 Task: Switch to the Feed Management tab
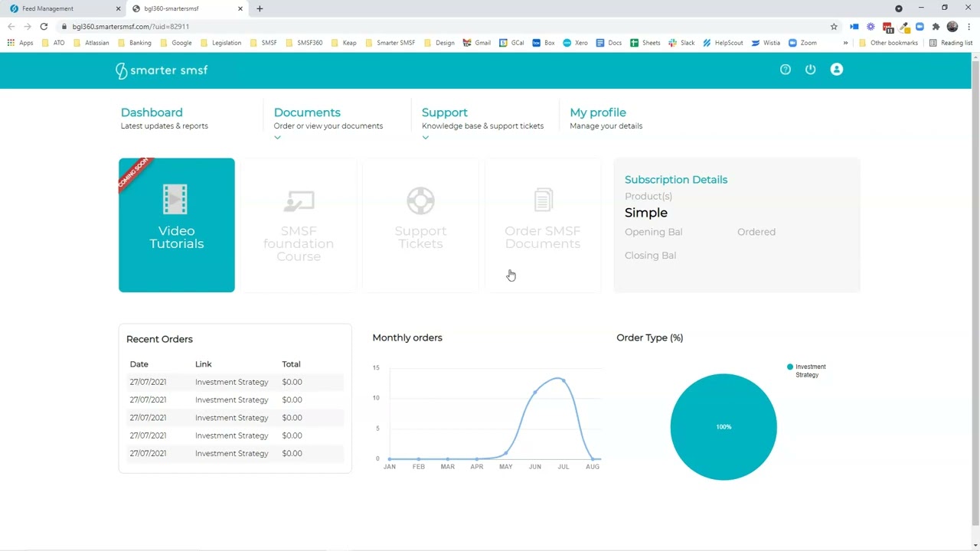tap(65, 8)
